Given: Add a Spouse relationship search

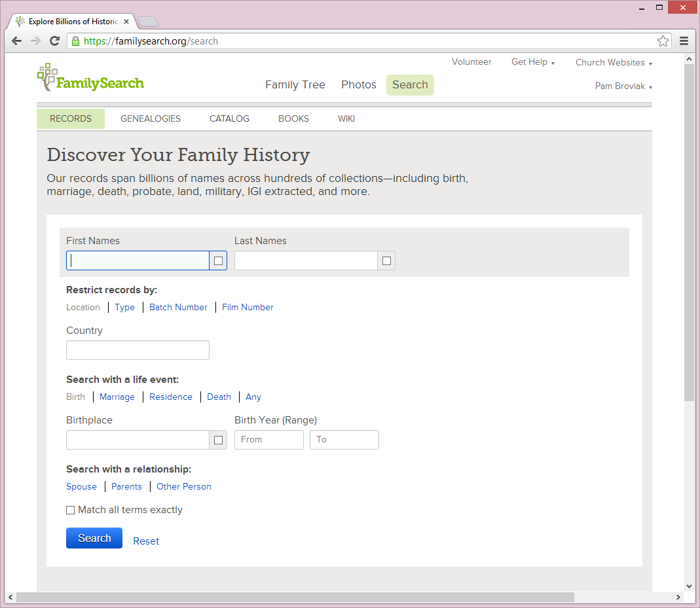Looking at the screenshot, I should point(81,487).
